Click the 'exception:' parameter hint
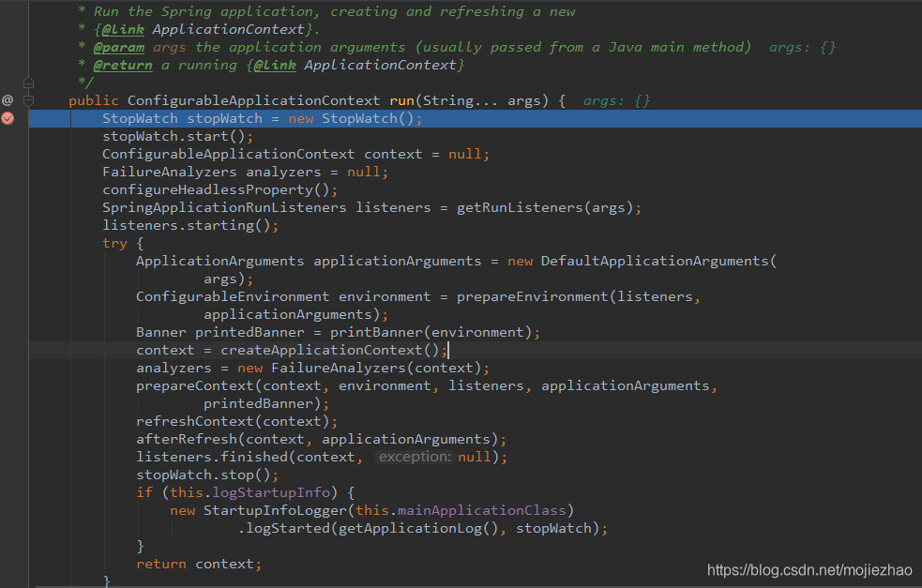The width and height of the screenshot is (922, 588). tap(415, 457)
